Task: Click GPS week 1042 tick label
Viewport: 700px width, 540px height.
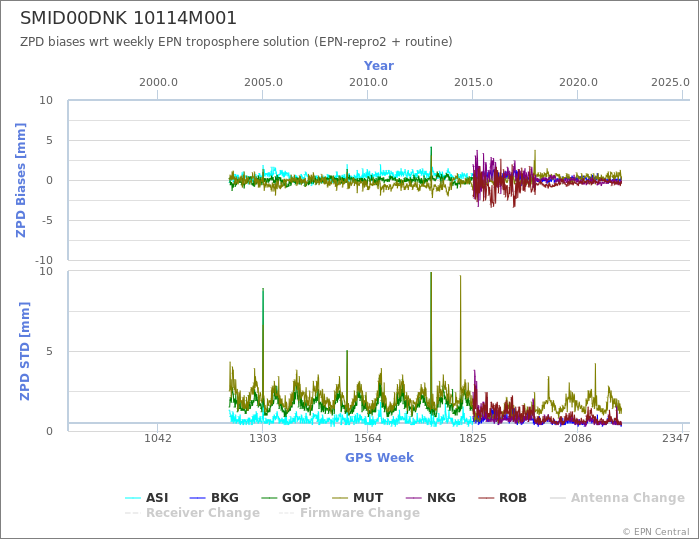Action: click(158, 438)
